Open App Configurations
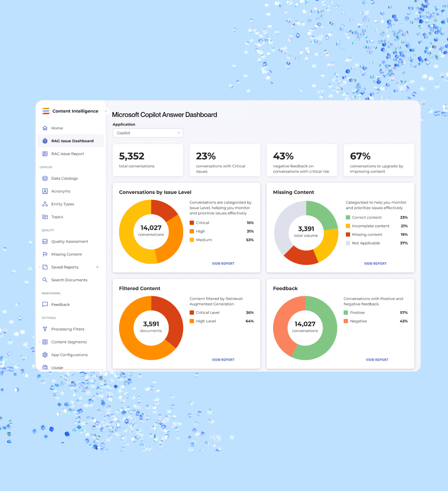The image size is (448, 491). coord(71,355)
